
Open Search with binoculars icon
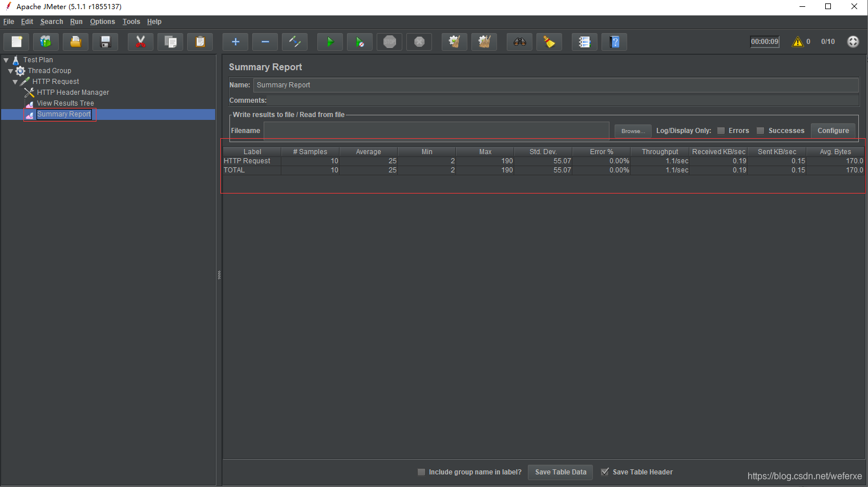tap(519, 42)
